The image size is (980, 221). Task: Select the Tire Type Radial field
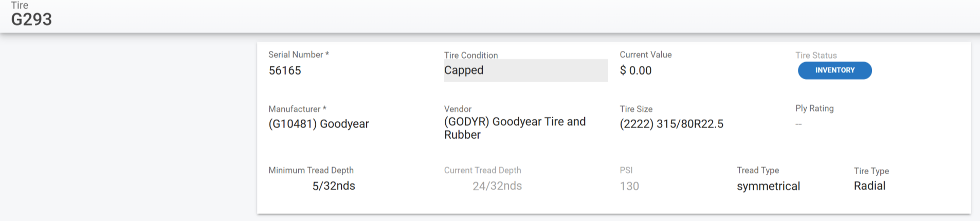tap(869, 186)
